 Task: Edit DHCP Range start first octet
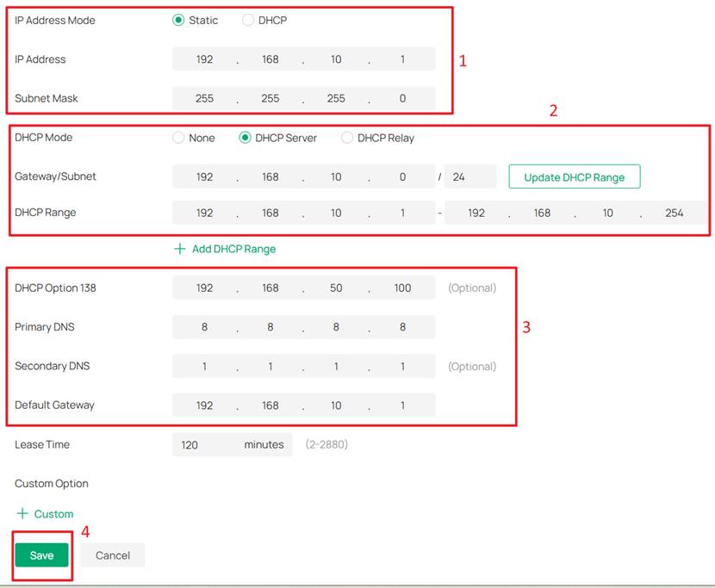204,213
